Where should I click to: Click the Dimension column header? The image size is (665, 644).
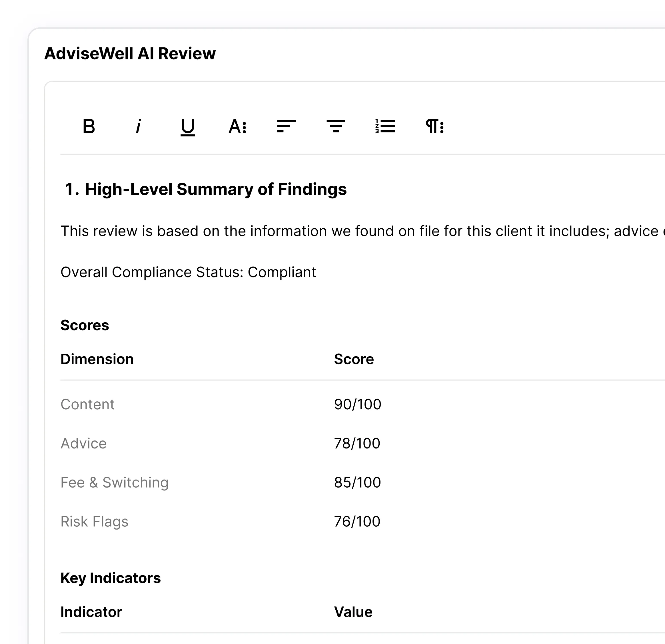[x=97, y=359]
